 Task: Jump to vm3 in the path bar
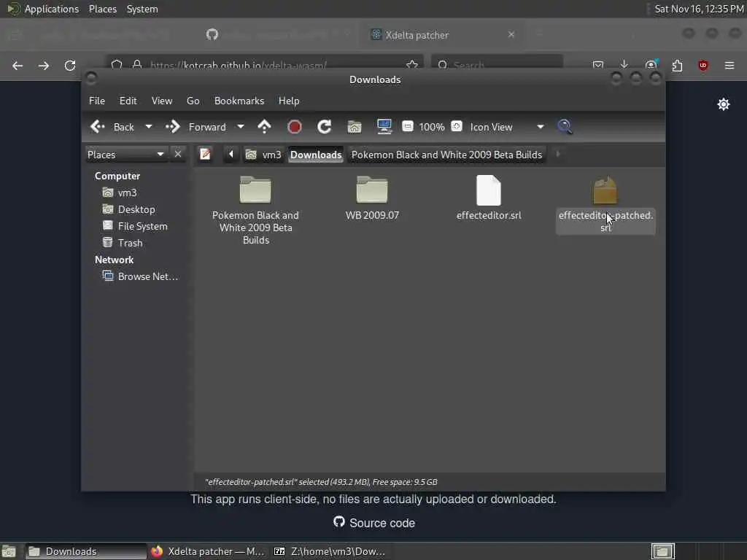[x=263, y=155]
